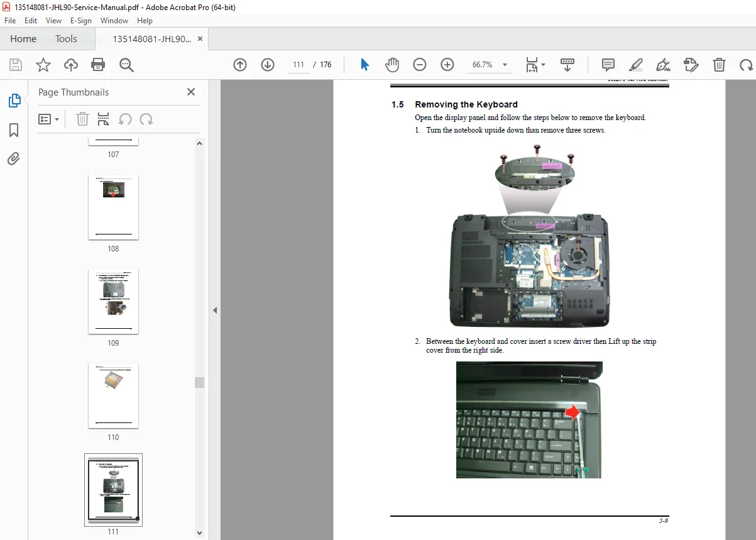This screenshot has width=756, height=540.
Task: Delete page with the toolbar trash icon
Action: click(719, 65)
